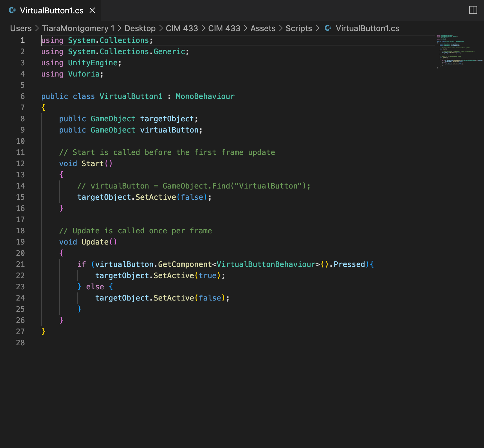
Task: Click the code minimap preview
Action: [460, 51]
